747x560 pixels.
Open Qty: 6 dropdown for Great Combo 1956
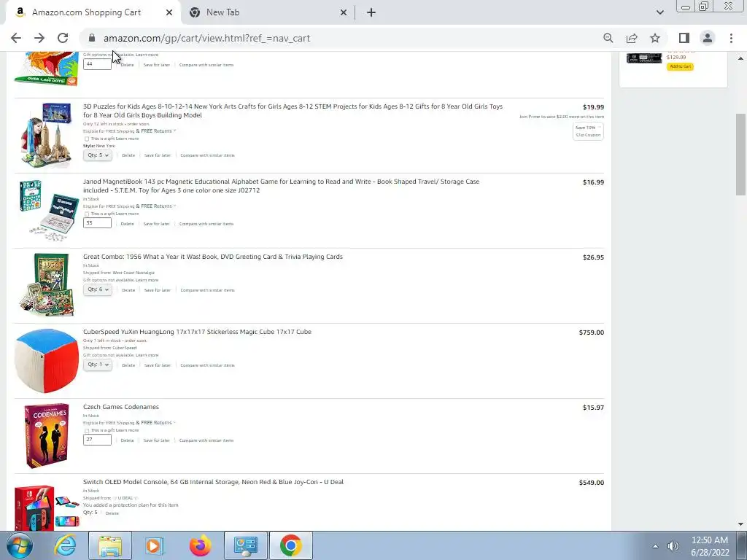[x=98, y=289]
